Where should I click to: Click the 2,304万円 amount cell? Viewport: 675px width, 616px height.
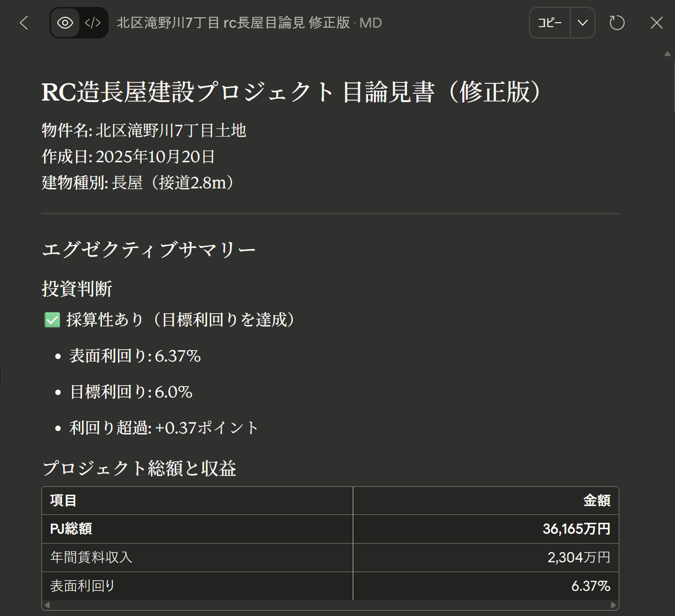coord(578,557)
